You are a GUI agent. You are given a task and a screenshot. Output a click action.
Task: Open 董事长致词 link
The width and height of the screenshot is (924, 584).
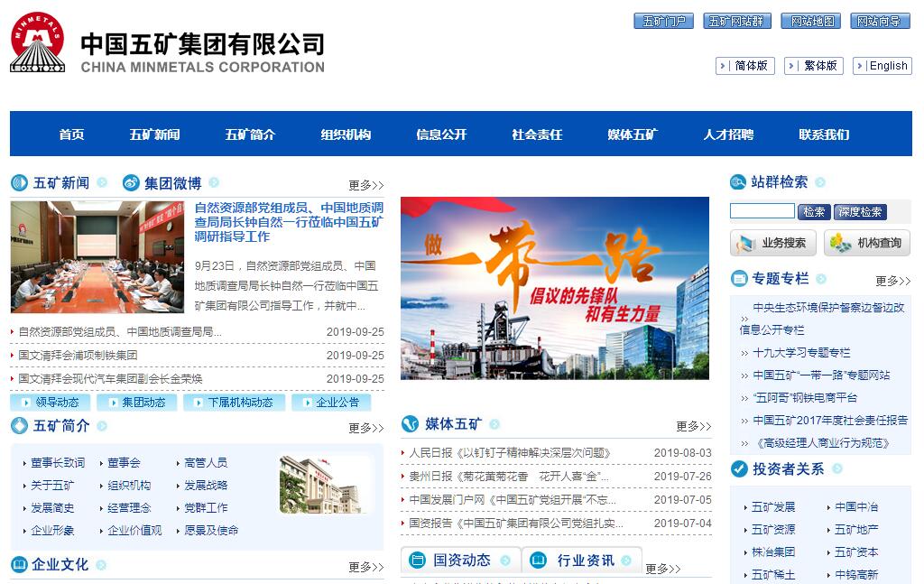[58, 463]
